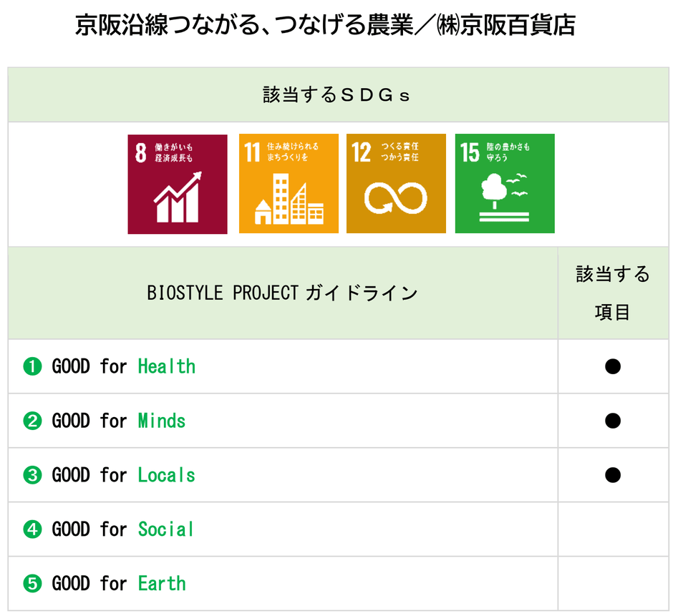Click the black dot for Locals row
Viewport: 673px width, 616px height.
click(612, 475)
